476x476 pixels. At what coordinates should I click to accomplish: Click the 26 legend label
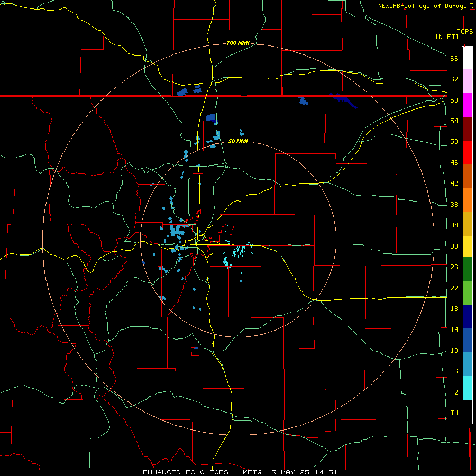pos(454,267)
